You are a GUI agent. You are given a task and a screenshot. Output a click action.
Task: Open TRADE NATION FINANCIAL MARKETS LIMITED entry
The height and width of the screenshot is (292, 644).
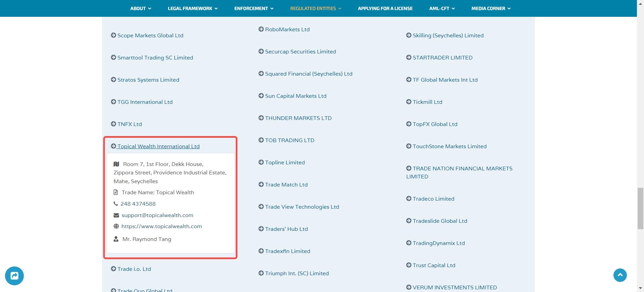459,172
